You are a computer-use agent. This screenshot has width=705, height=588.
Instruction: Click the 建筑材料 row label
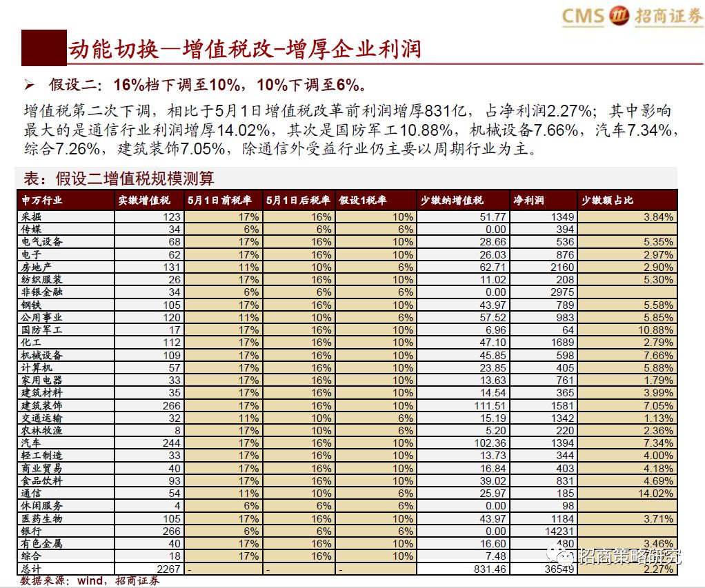coord(41,393)
